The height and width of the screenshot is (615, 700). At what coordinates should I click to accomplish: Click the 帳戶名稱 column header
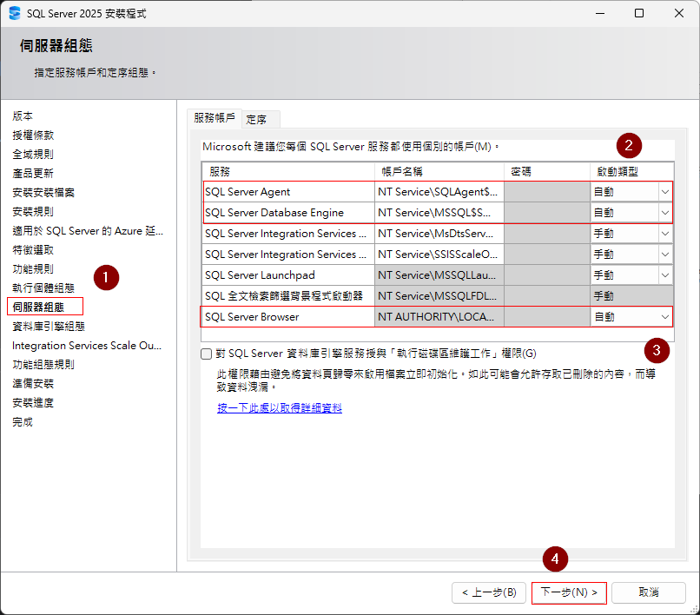(439, 172)
